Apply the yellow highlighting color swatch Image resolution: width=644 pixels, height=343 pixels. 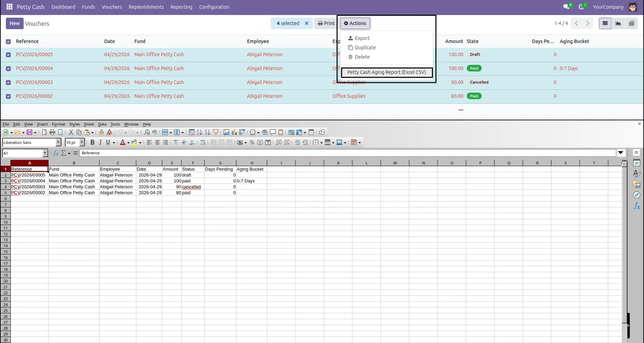134,143
